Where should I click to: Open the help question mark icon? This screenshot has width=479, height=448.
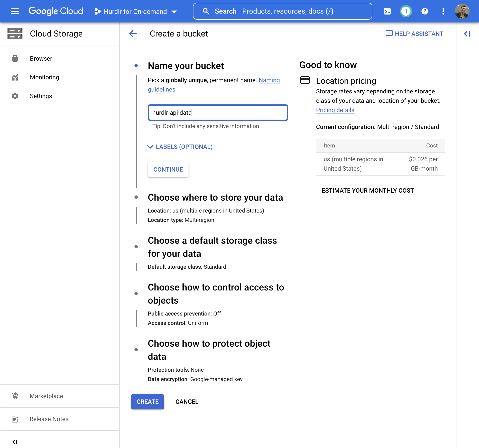[x=425, y=11]
